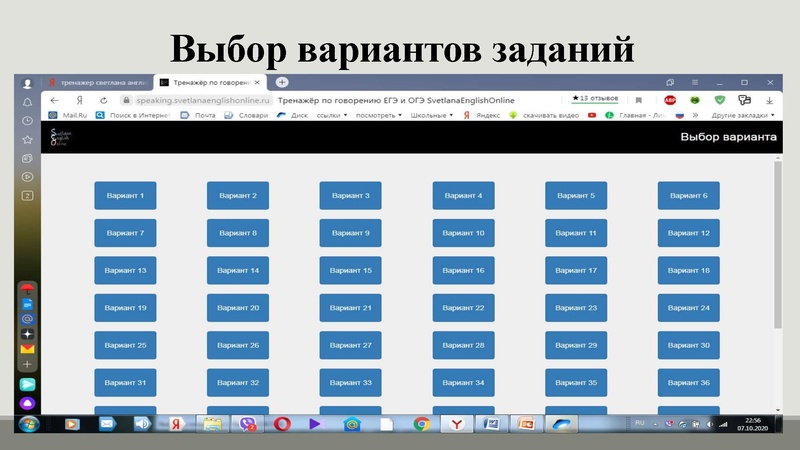Screen dimensions: 800x450
Task: Expand the Другие закладки folder
Action: (743, 115)
